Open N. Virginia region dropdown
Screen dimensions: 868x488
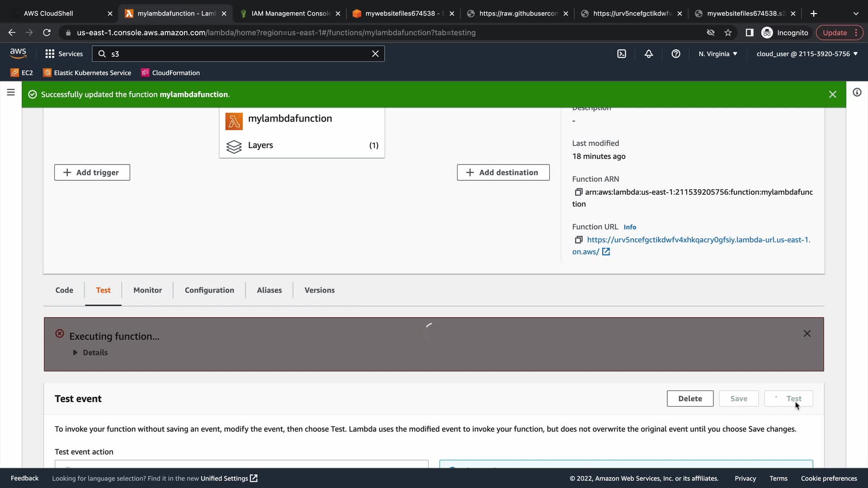tap(717, 54)
